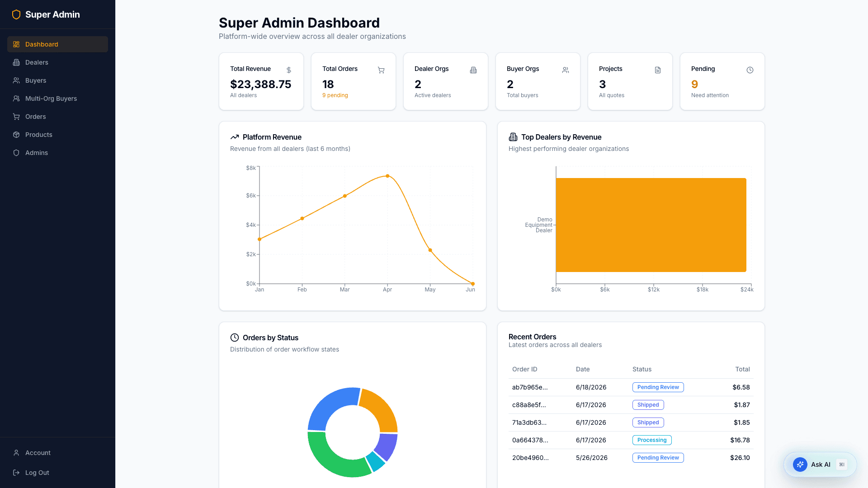Click the '9 pending' text on Total Orders card

[x=335, y=95]
